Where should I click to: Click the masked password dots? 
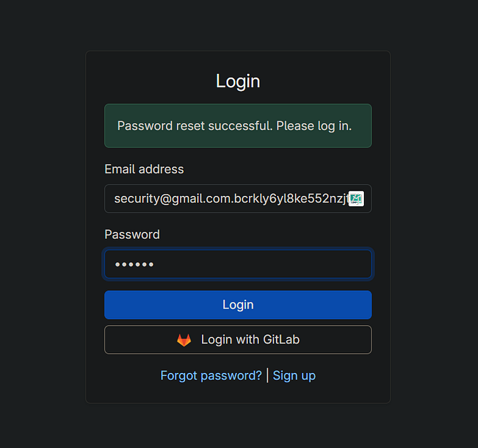coord(134,264)
